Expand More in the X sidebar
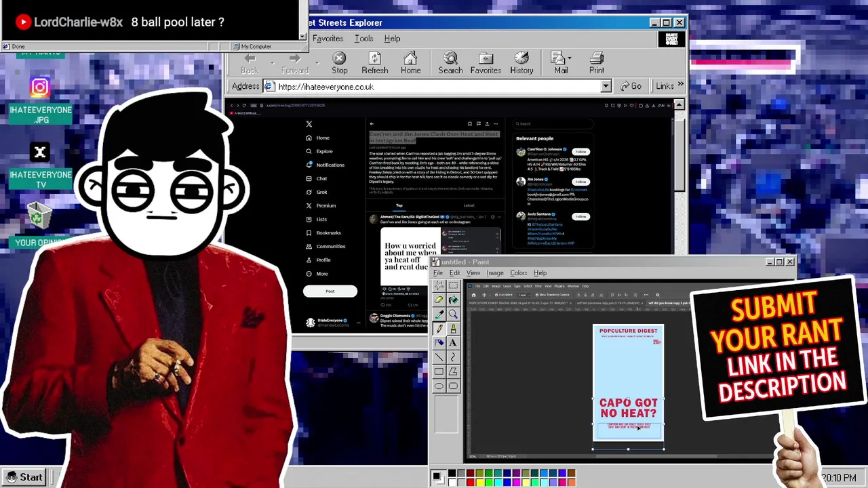This screenshot has width=868, height=488. tap(317, 274)
